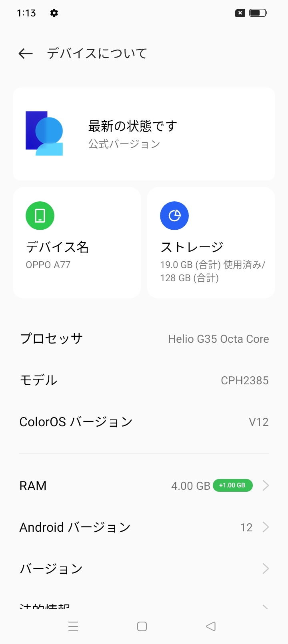Expand RAM details chevron
This screenshot has height=644, width=288.
point(266,486)
